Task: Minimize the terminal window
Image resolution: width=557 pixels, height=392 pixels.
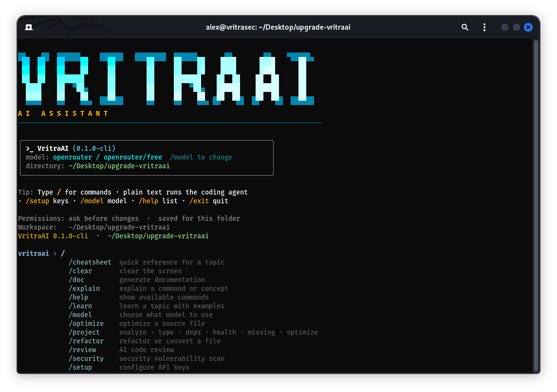Action: 504,27
